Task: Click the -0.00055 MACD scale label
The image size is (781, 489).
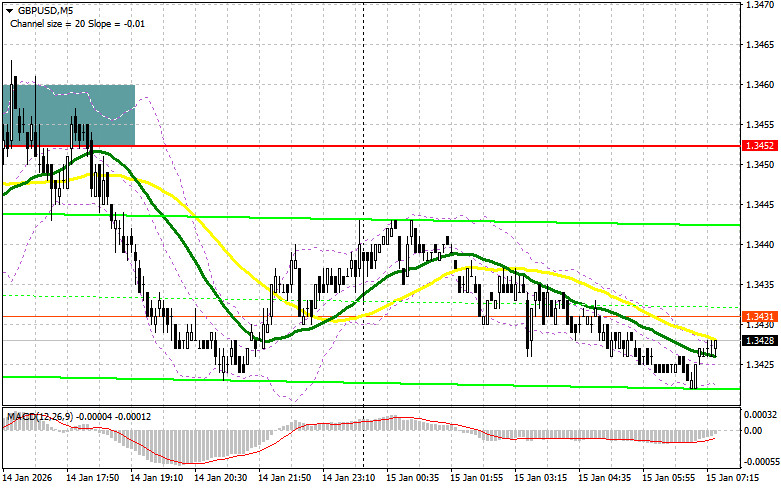Action: (760, 463)
